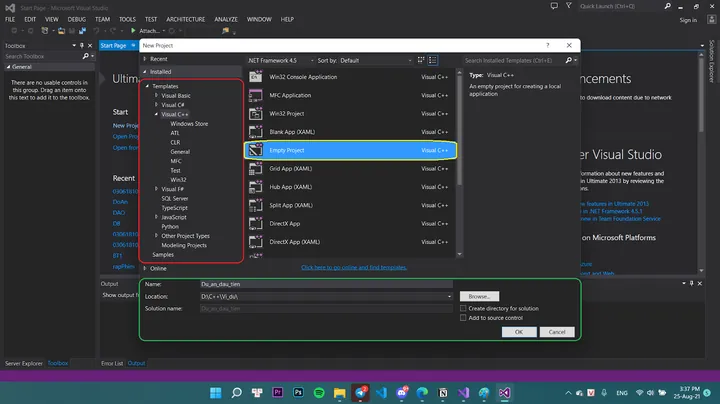Viewport: 720px width, 404px height.
Task: Open the ANALYZE menu
Action: click(x=226, y=19)
